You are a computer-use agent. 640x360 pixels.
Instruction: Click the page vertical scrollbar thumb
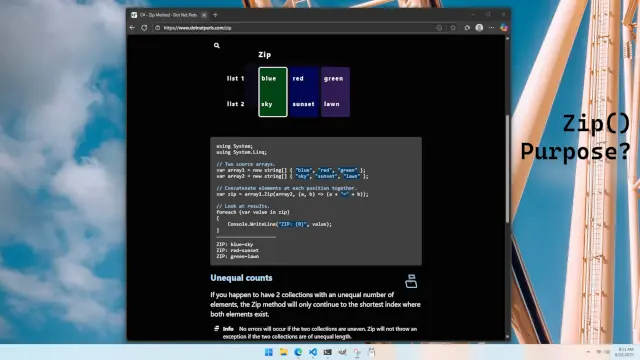pyautogui.click(x=507, y=169)
